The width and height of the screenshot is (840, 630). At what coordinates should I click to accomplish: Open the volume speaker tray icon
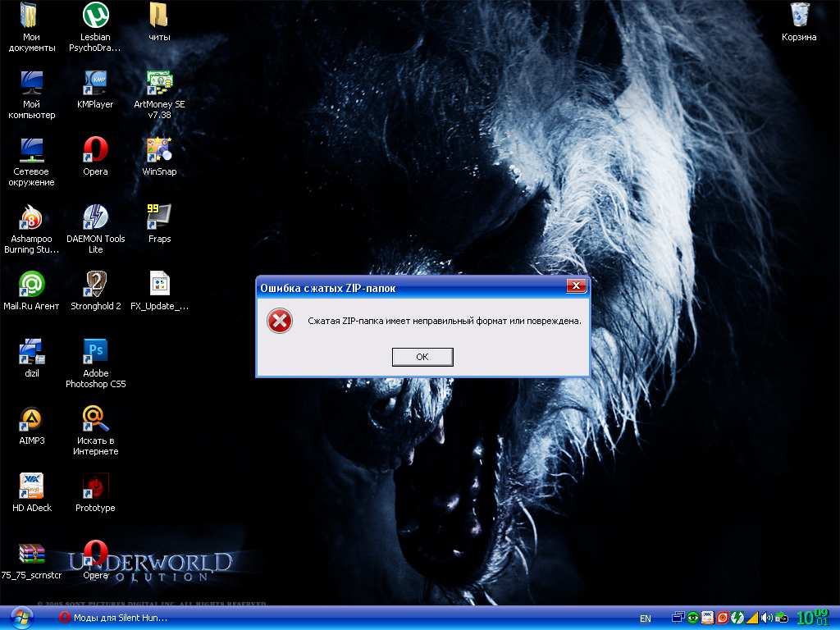click(767, 618)
